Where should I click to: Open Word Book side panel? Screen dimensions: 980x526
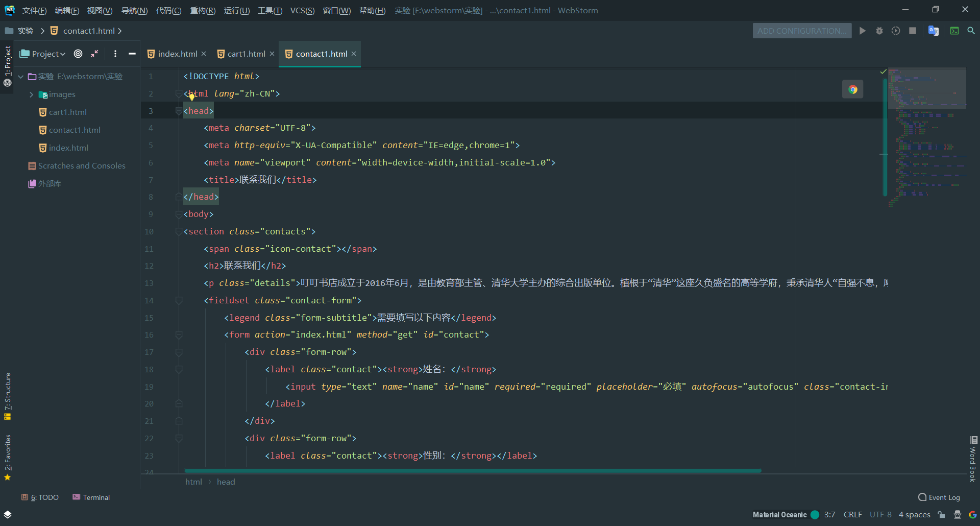tap(973, 459)
